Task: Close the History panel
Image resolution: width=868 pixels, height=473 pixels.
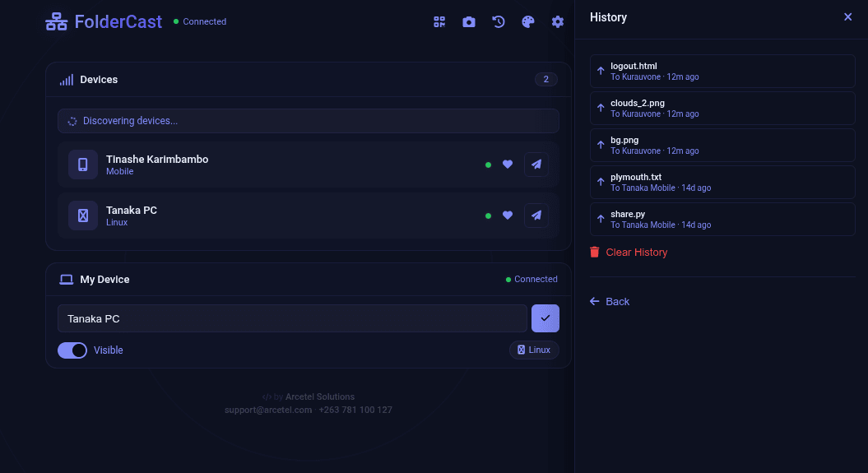Action: [847, 17]
